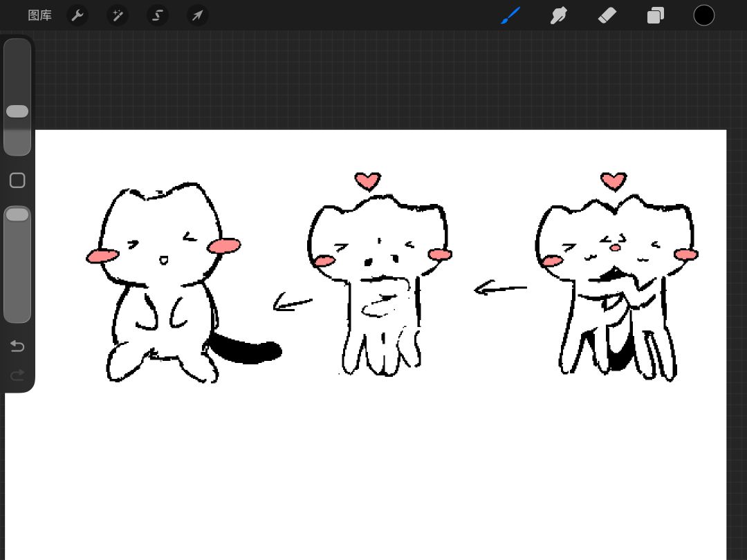Screen dimensions: 747x560
Task: Click the brush opacity slider handle
Action: tap(17, 214)
